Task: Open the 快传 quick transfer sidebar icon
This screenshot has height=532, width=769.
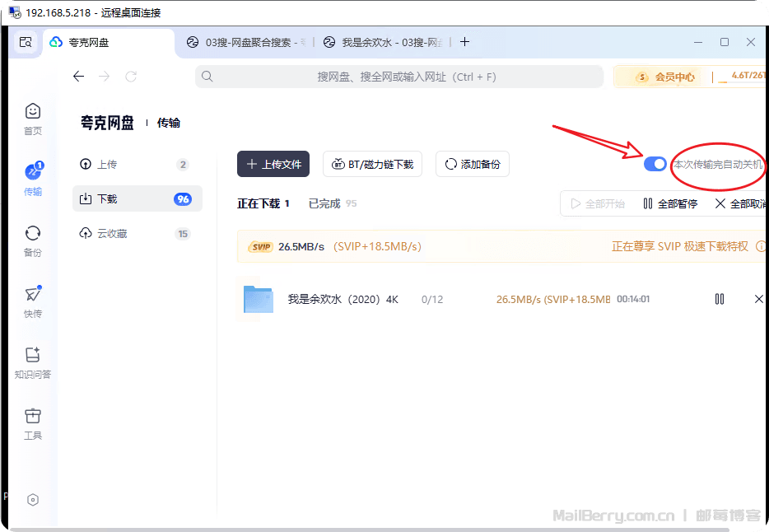Action: point(33,301)
